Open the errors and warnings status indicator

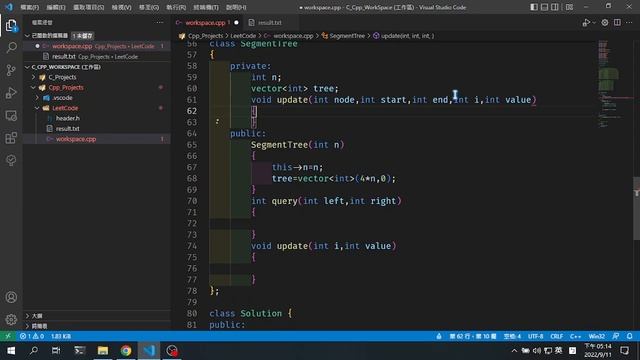tap(32, 336)
